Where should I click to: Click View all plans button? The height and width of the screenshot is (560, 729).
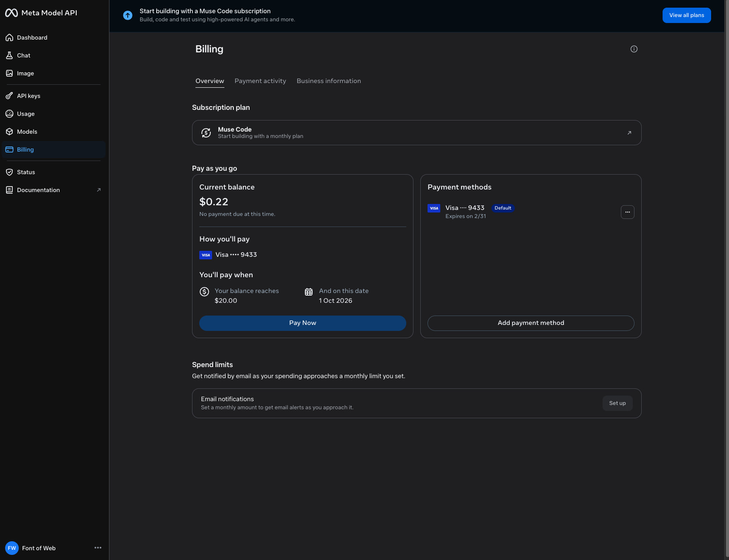click(x=686, y=15)
